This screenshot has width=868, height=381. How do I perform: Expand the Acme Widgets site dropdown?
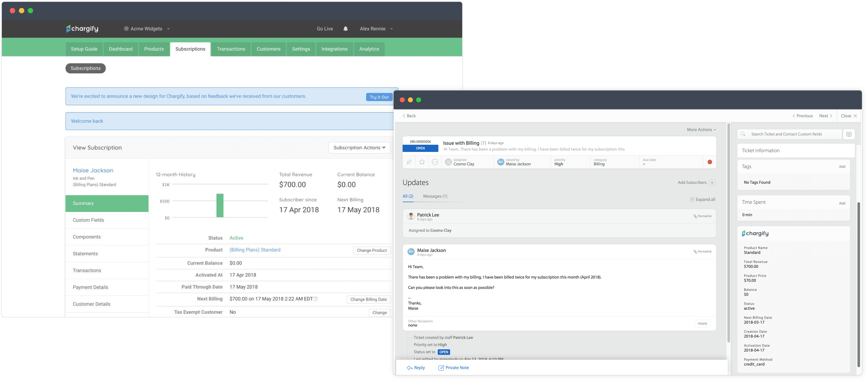pos(169,29)
